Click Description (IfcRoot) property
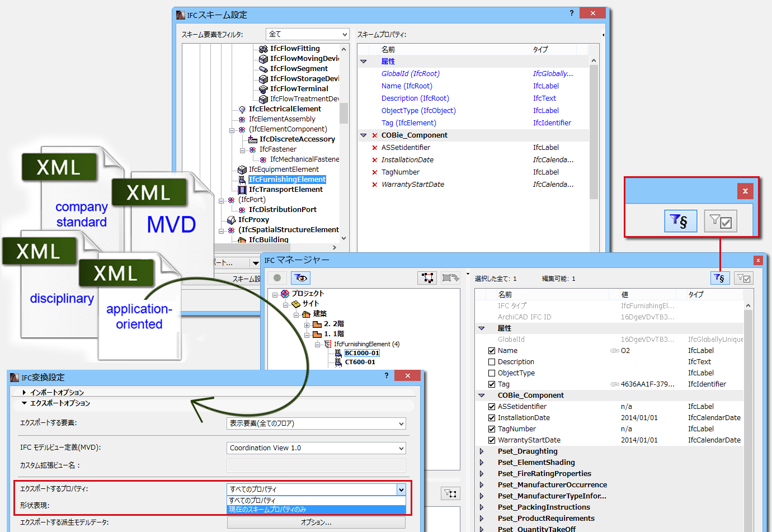772x532 pixels. [415, 98]
